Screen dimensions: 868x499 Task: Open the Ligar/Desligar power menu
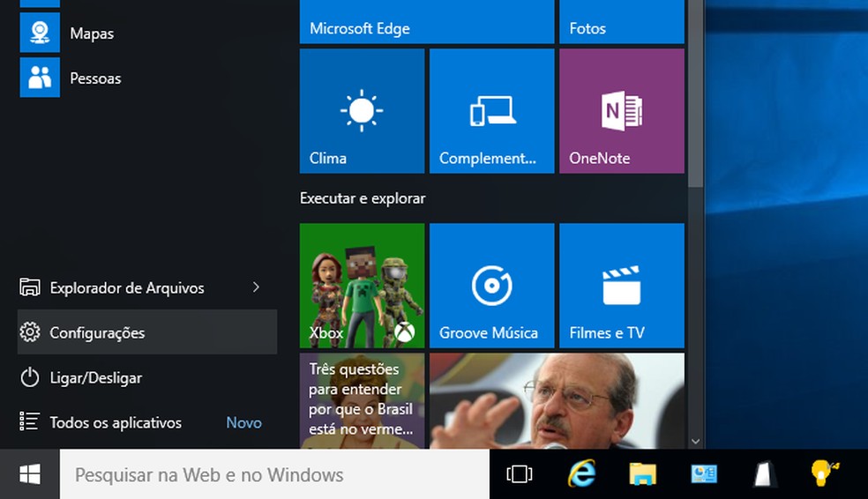click(x=147, y=377)
